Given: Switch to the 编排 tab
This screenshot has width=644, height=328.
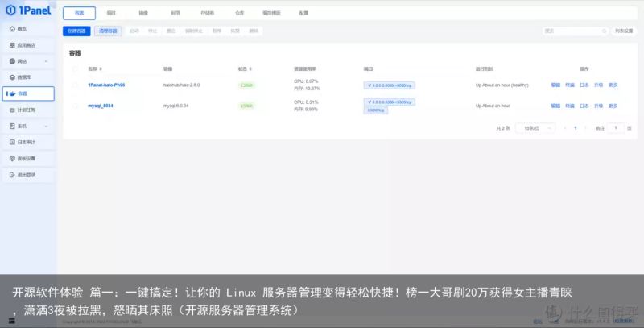Looking at the screenshot, I should coord(111,13).
